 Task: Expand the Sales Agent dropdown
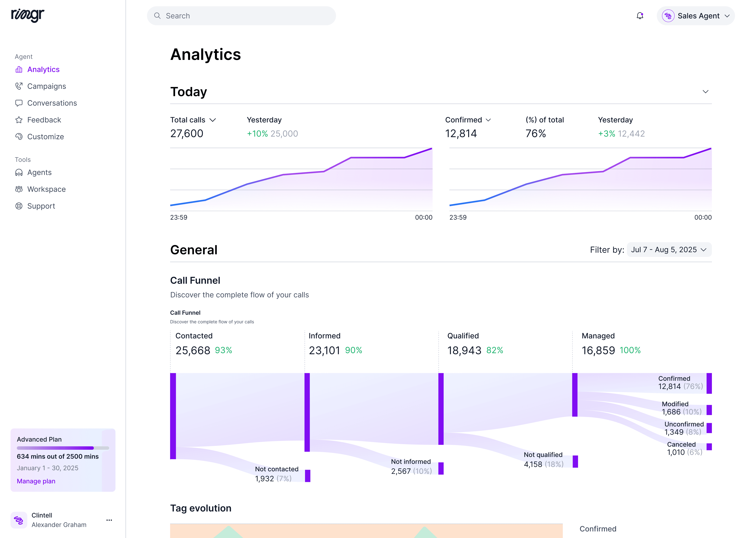(696, 16)
